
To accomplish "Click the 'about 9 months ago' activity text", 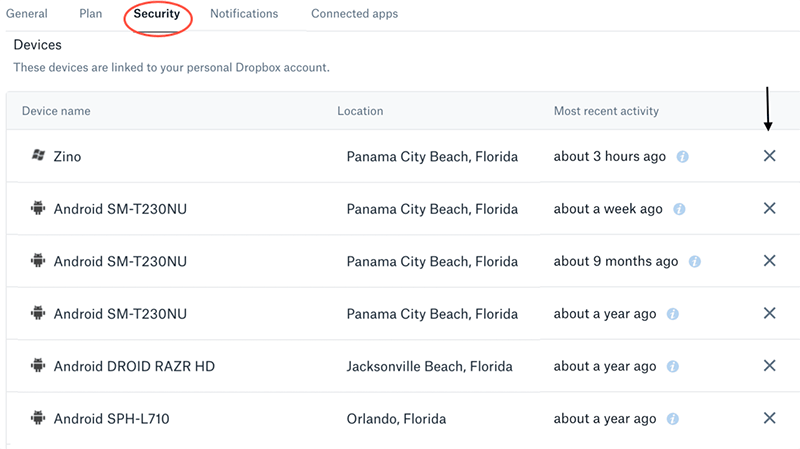I will 616,262.
